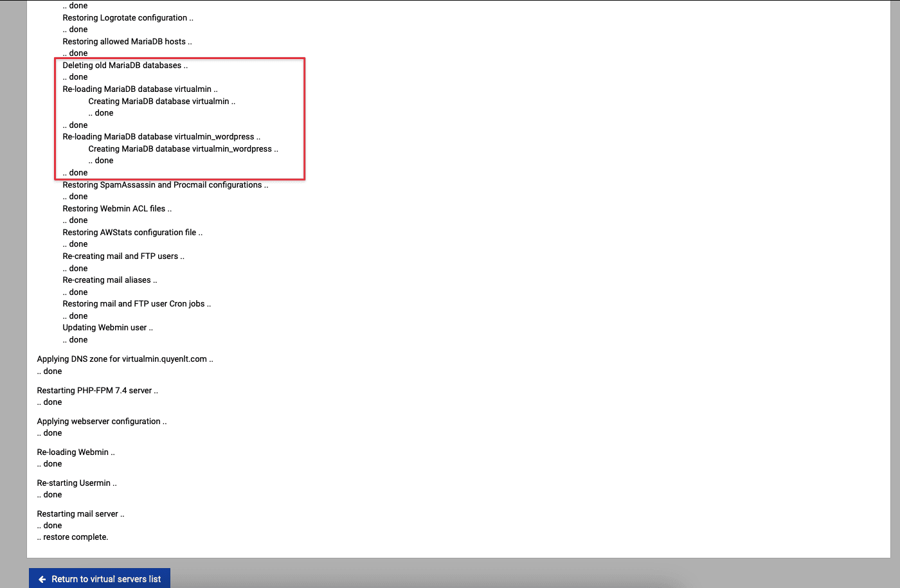
Task: Click 'Restoring Logrotate configuration' text
Action: [127, 17]
